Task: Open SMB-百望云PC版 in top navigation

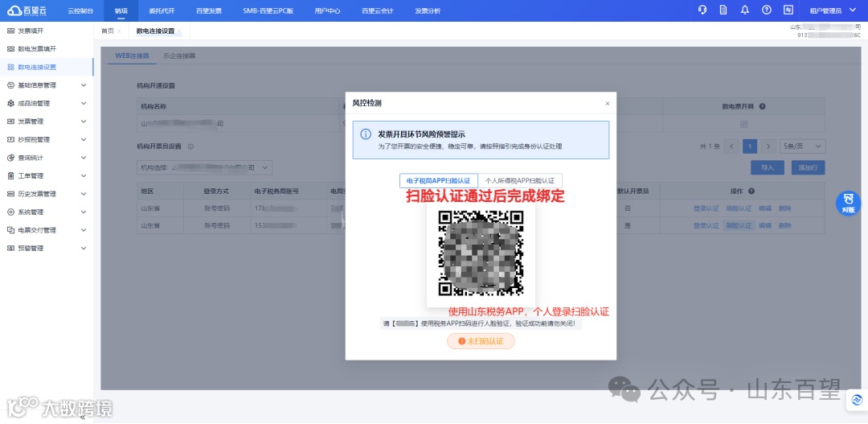Action: coord(268,10)
